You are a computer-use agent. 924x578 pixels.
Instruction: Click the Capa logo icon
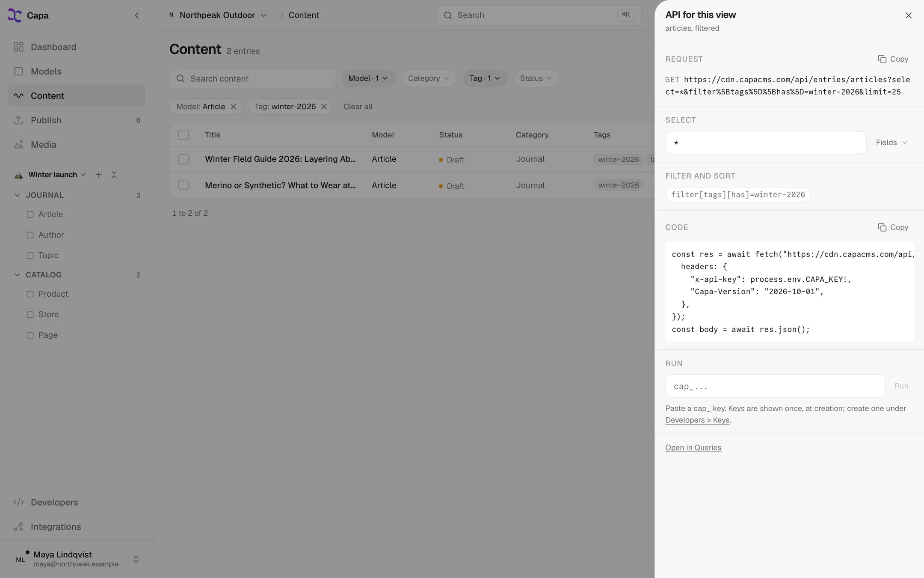click(15, 15)
